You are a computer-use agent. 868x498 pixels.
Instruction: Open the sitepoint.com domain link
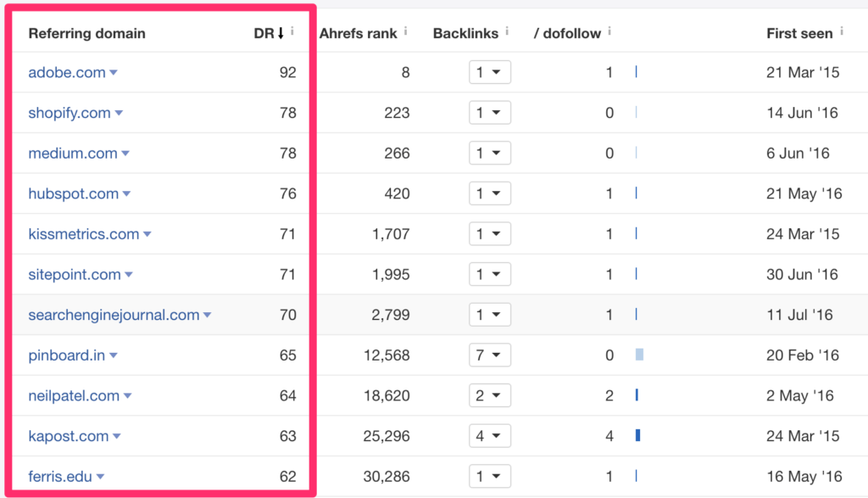(75, 275)
